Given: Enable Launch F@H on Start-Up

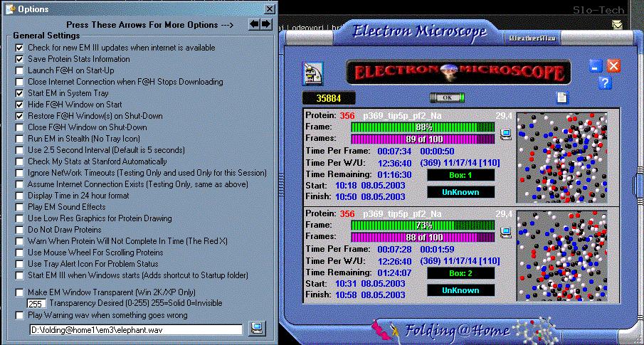Looking at the screenshot, I should pos(20,70).
